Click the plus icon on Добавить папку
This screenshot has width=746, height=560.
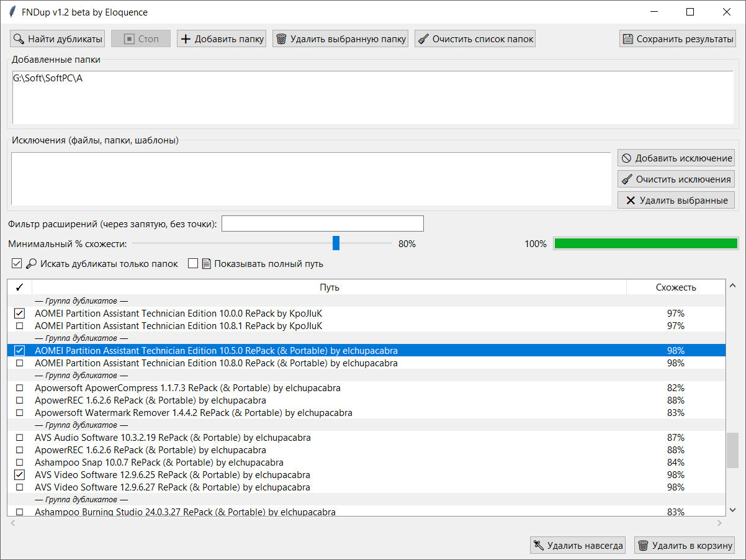click(186, 39)
